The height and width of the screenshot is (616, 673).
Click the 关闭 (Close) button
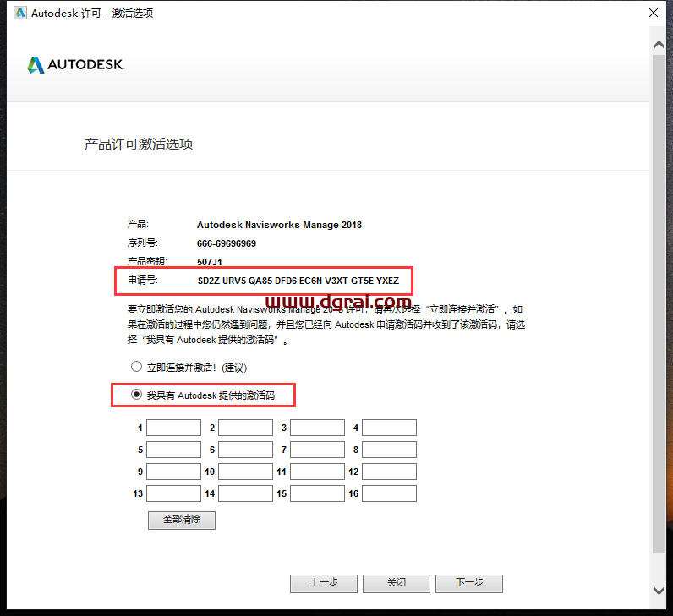click(397, 583)
